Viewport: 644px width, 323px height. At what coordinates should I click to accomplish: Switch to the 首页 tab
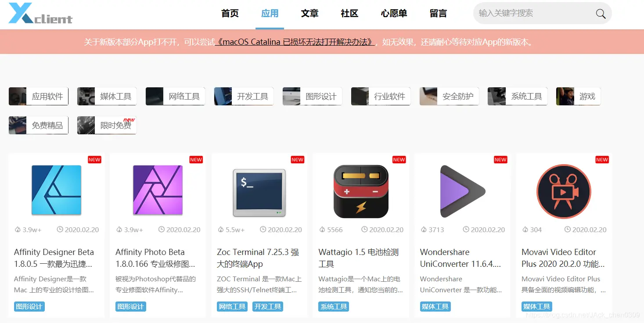point(230,14)
